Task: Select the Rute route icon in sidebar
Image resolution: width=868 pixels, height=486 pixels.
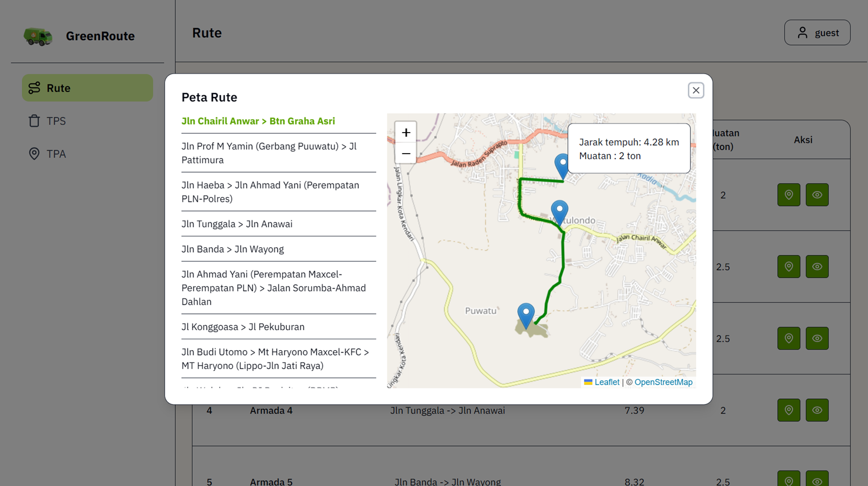Action: [x=34, y=88]
